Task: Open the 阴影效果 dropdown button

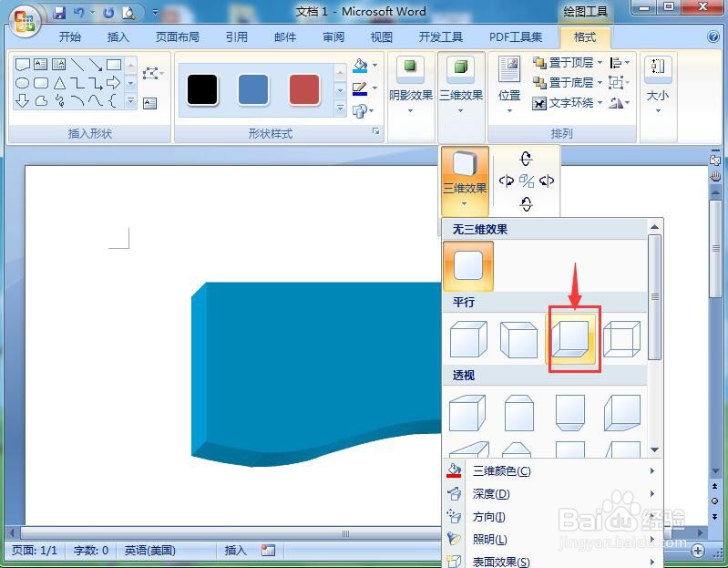Action: pos(410,86)
